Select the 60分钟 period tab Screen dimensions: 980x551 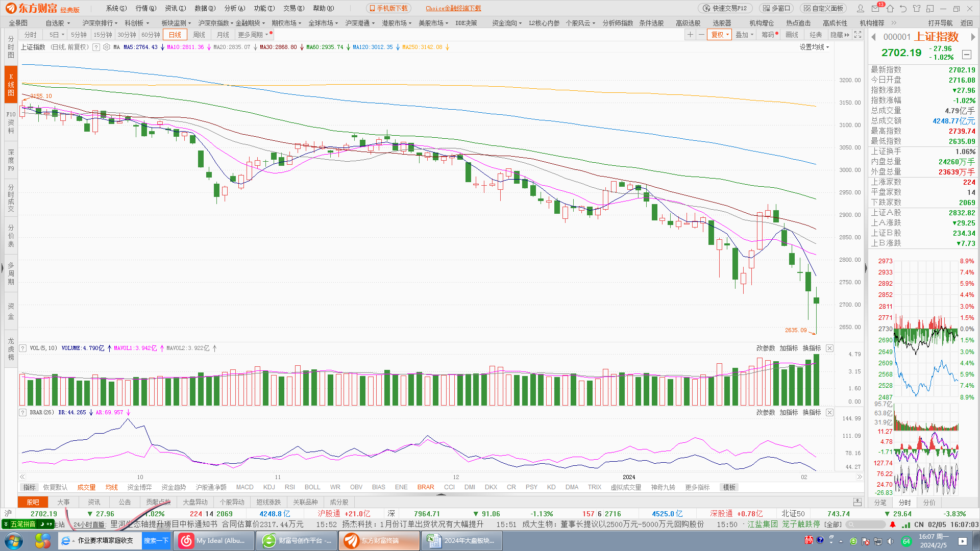(x=151, y=35)
